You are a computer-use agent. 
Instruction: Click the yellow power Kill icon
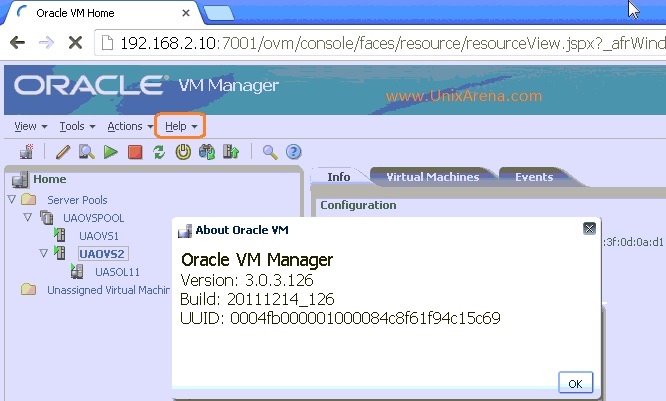point(183,152)
